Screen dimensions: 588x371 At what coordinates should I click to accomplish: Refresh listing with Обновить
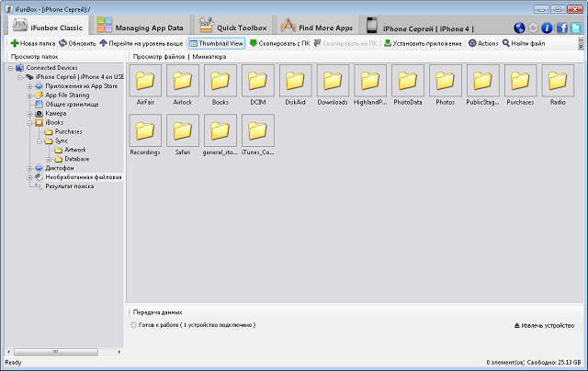(78, 43)
